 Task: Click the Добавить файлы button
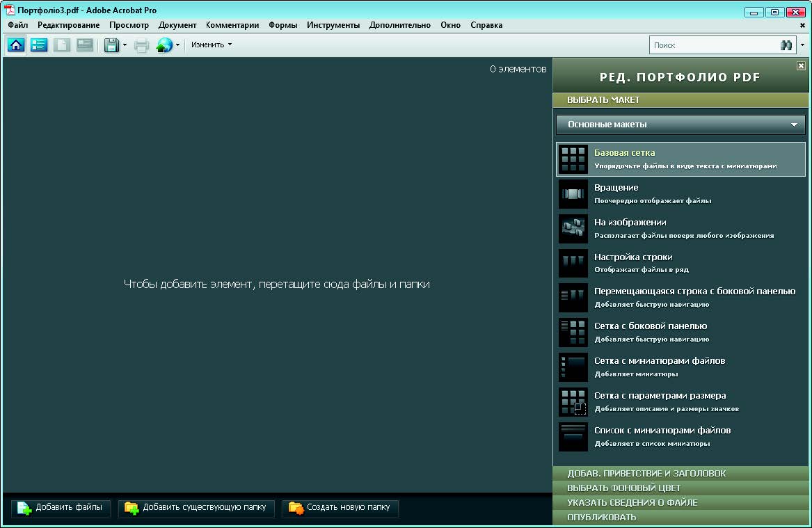coord(61,508)
